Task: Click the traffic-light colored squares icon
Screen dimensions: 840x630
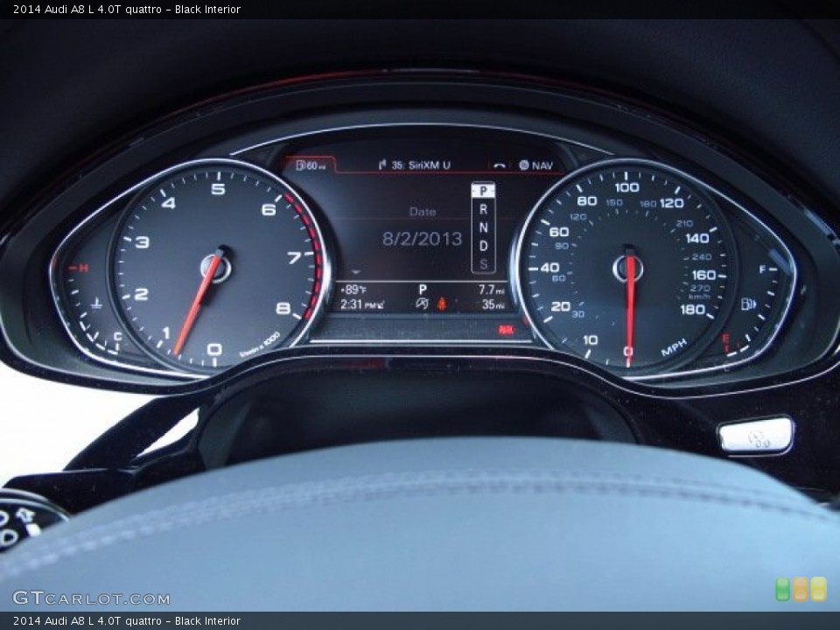Action: (x=801, y=589)
